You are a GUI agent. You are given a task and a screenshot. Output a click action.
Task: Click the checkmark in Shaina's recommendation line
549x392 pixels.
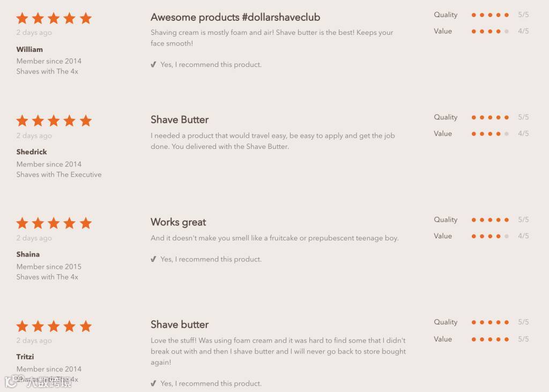click(153, 259)
